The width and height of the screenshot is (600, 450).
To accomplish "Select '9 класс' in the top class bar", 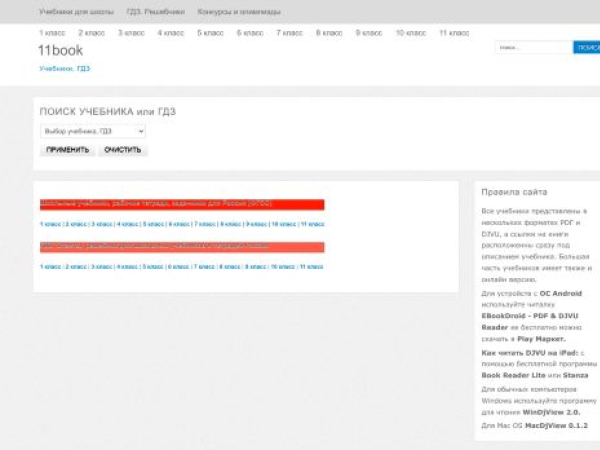I will pos(369,33).
